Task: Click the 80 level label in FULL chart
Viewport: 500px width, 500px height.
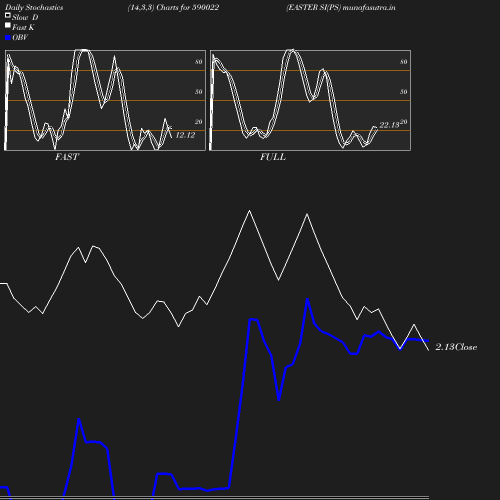Action: pos(404,62)
